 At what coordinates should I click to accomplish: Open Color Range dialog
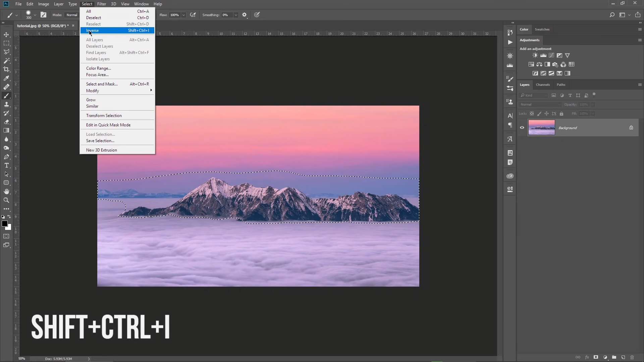point(98,68)
